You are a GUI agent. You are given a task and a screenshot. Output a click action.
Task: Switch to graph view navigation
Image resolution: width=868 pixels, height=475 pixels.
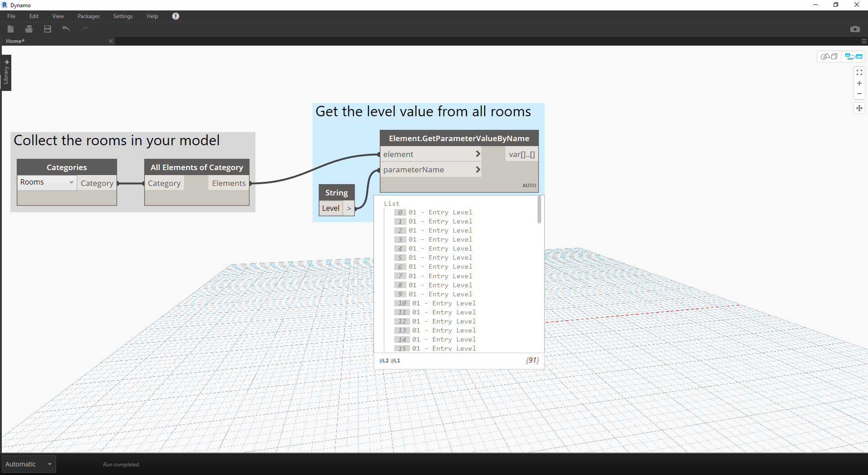(854, 57)
